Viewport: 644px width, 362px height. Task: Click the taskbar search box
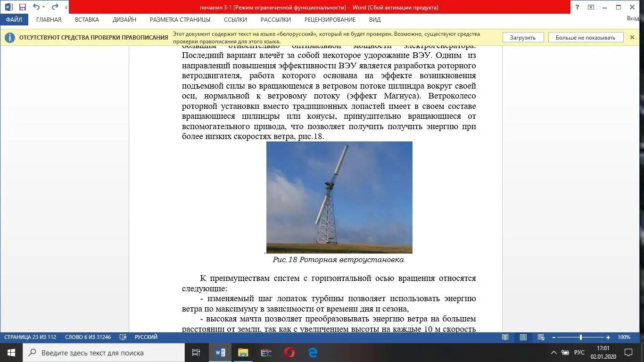(104, 353)
